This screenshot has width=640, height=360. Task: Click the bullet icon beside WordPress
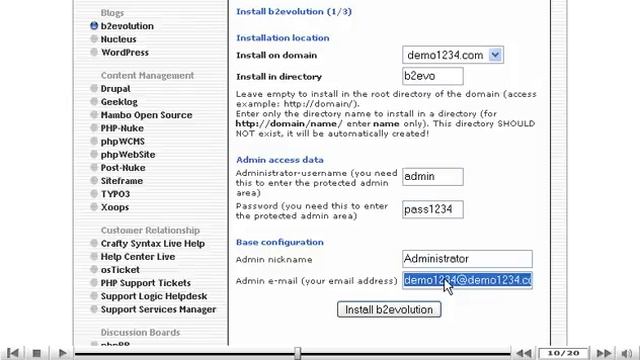tap(94, 52)
